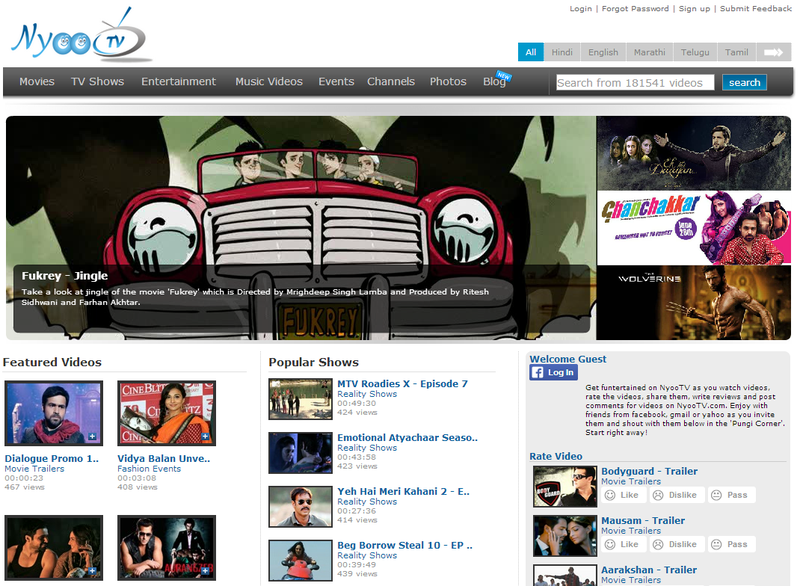Pass on the Mausam trailer
Viewport: 800px width, 586px height.
(x=732, y=544)
